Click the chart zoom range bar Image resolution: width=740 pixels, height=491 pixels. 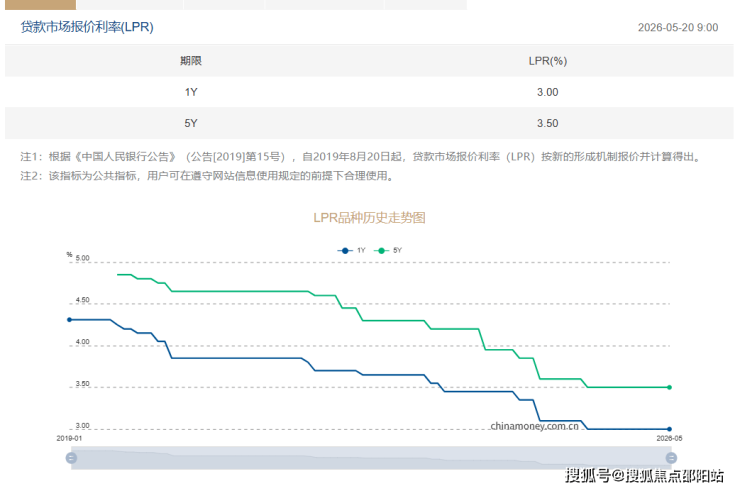click(371, 458)
